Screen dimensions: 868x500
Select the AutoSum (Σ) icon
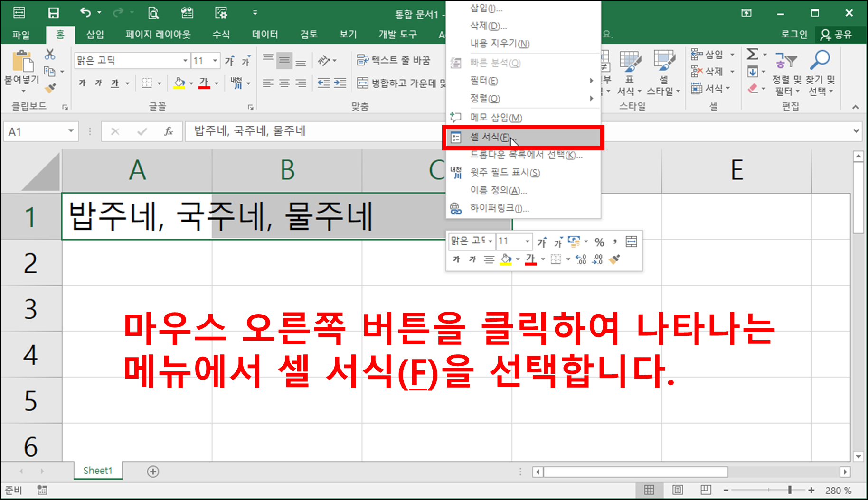[x=753, y=54]
